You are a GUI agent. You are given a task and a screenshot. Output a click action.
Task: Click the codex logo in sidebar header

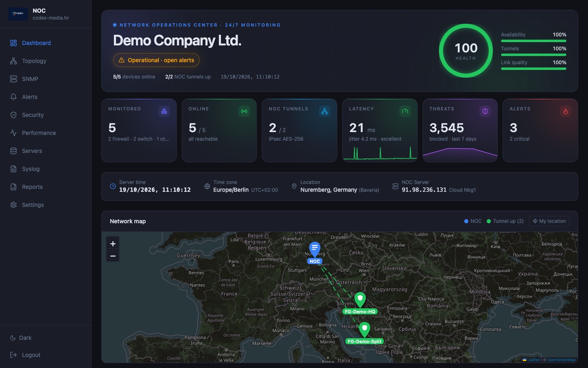(18, 14)
